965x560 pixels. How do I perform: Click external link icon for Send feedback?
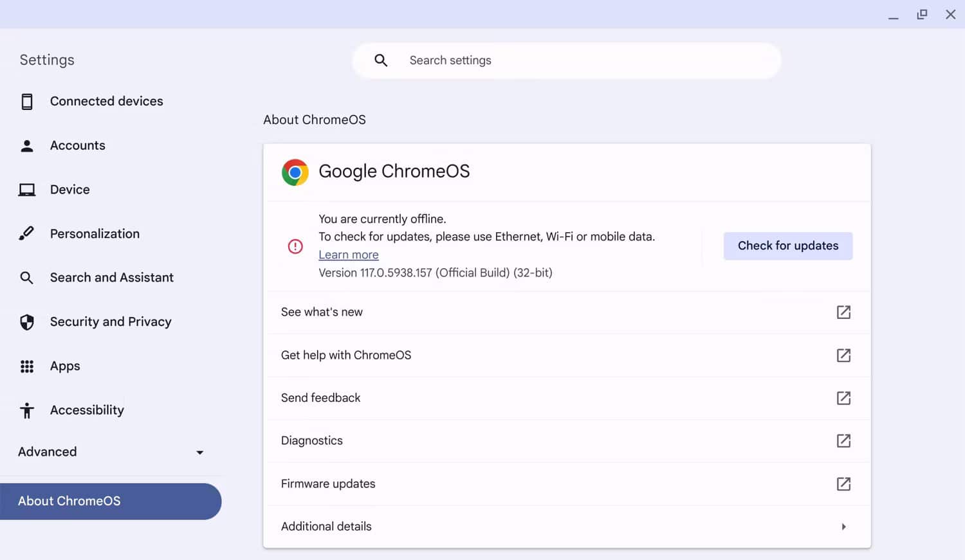pos(843,398)
